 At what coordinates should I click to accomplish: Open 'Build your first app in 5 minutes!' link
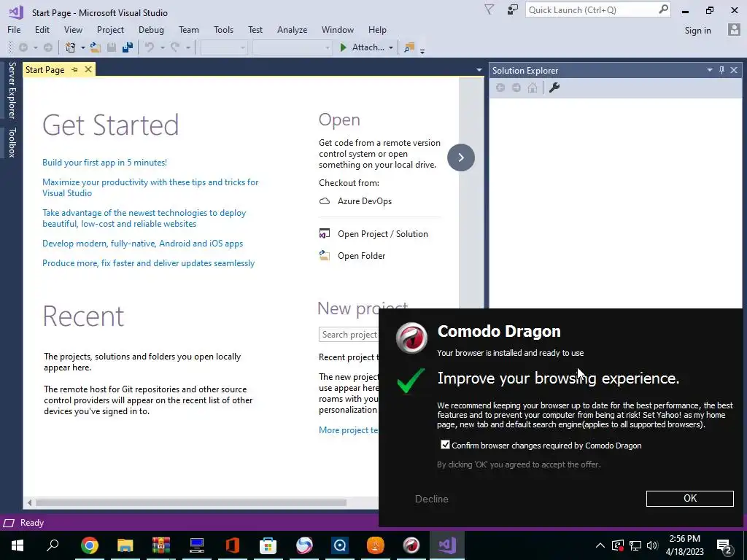click(x=104, y=163)
